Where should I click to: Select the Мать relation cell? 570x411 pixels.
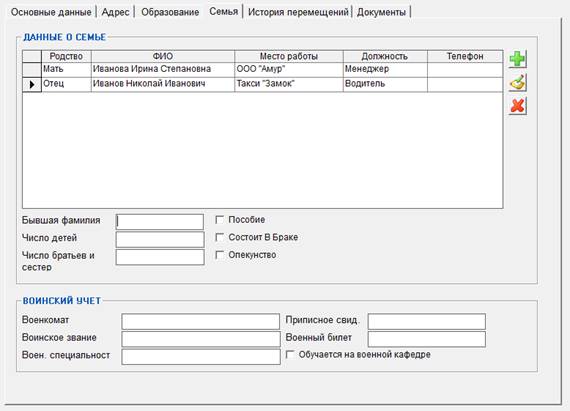click(66, 69)
